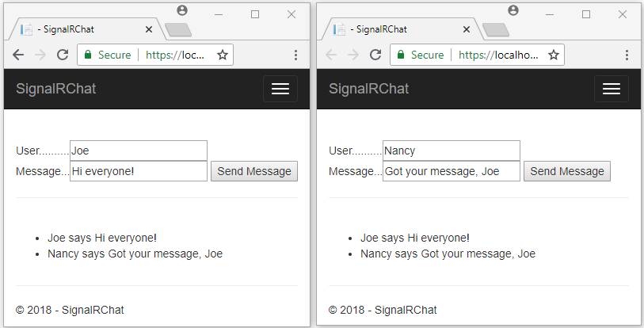Send Nancy's message with Send Message button
The image size is (644, 328).
(x=567, y=171)
